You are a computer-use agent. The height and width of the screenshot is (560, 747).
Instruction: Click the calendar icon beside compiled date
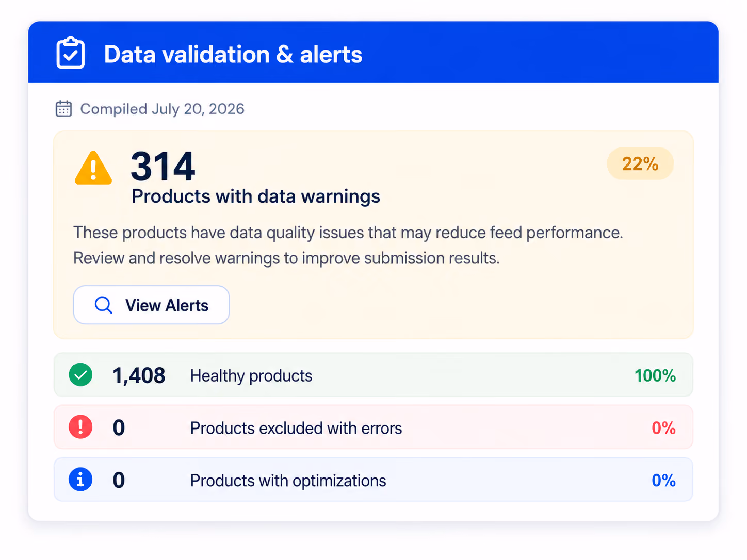pos(63,109)
